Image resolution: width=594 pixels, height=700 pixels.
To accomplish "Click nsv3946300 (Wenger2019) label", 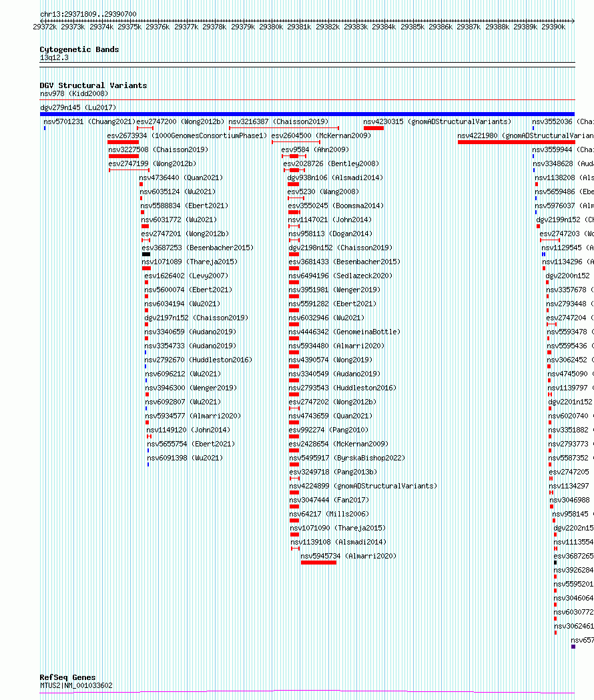I will [191, 388].
